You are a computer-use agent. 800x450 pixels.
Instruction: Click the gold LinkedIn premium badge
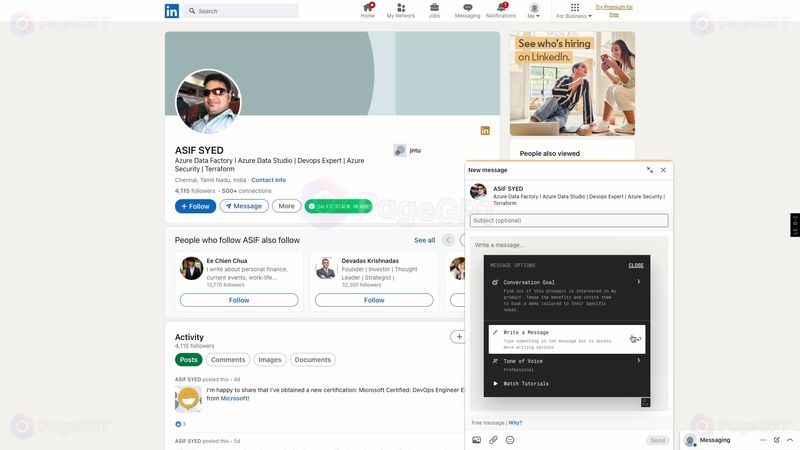click(485, 131)
